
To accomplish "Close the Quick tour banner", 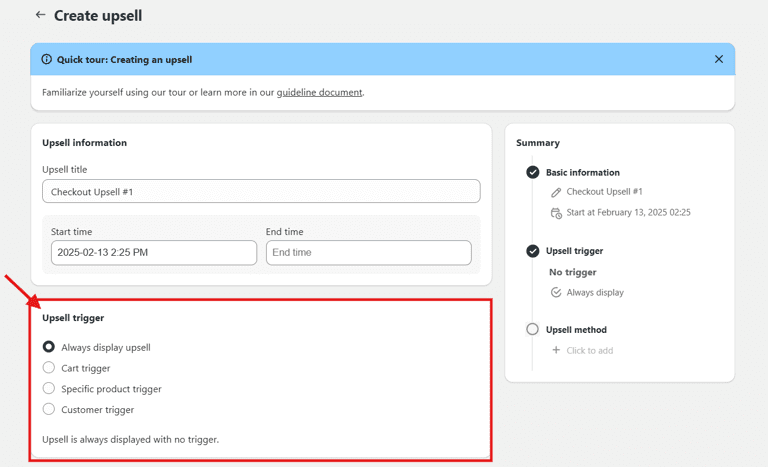I will (718, 59).
